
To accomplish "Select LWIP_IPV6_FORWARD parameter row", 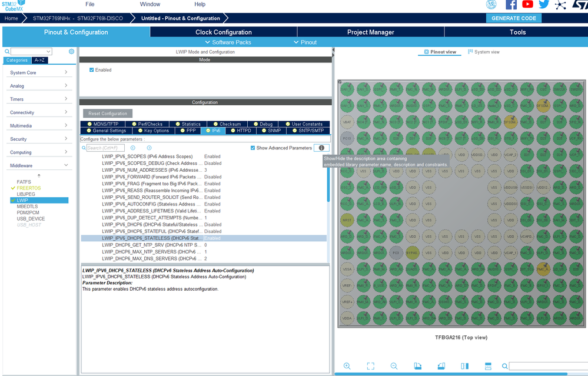I will coord(204,177).
